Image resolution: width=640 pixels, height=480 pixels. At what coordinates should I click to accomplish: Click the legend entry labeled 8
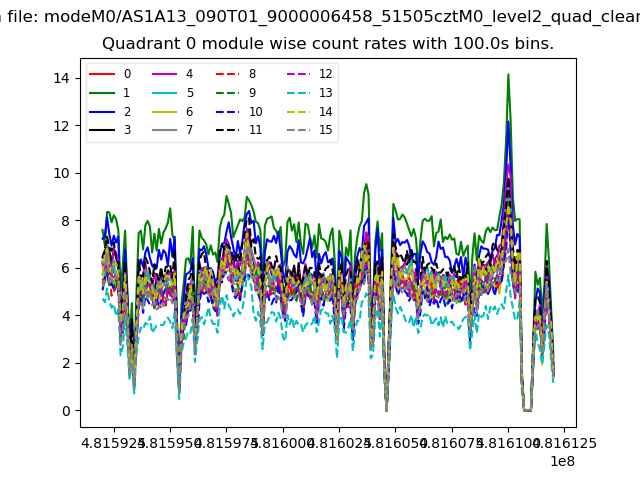(x=236, y=74)
